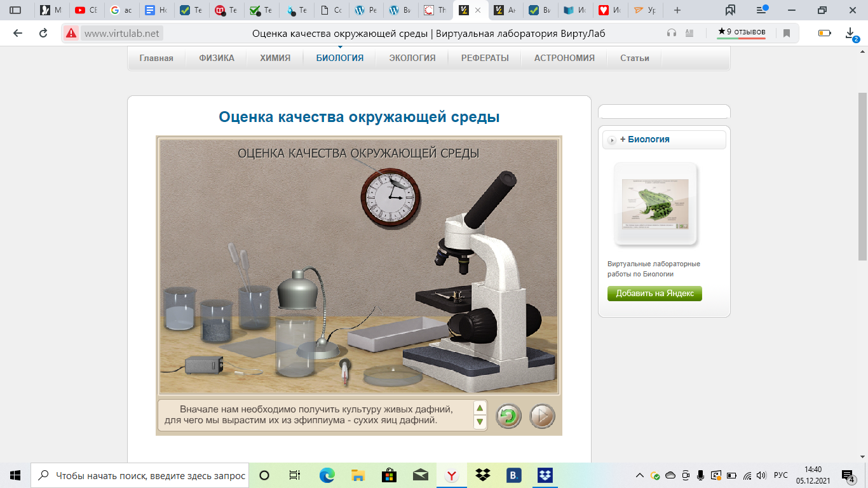
Task: Expand the + Биология sidebar section
Action: [644, 140]
